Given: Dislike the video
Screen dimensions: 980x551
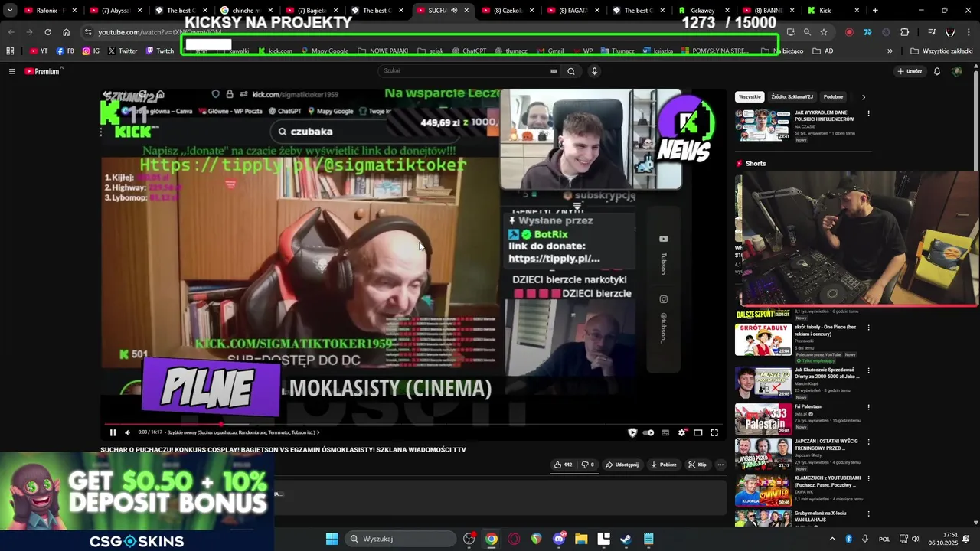Looking at the screenshot, I should click(x=588, y=465).
